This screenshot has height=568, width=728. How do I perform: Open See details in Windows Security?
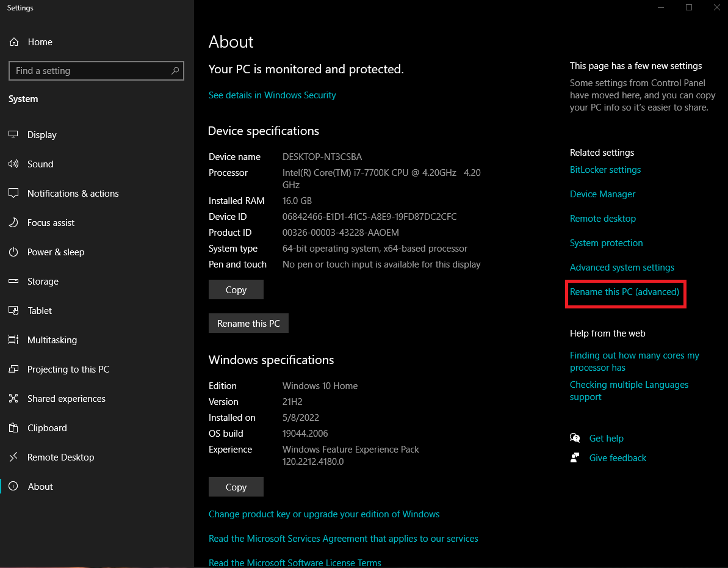pyautogui.click(x=272, y=95)
